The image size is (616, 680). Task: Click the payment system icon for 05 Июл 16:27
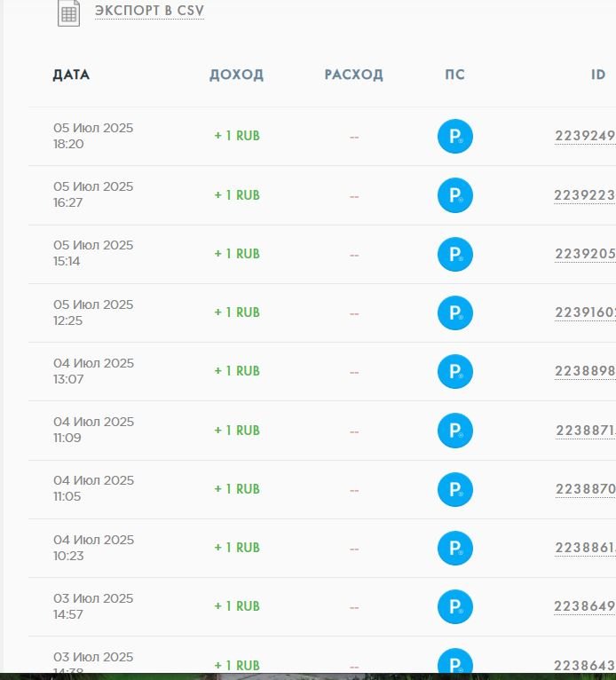[x=455, y=195]
